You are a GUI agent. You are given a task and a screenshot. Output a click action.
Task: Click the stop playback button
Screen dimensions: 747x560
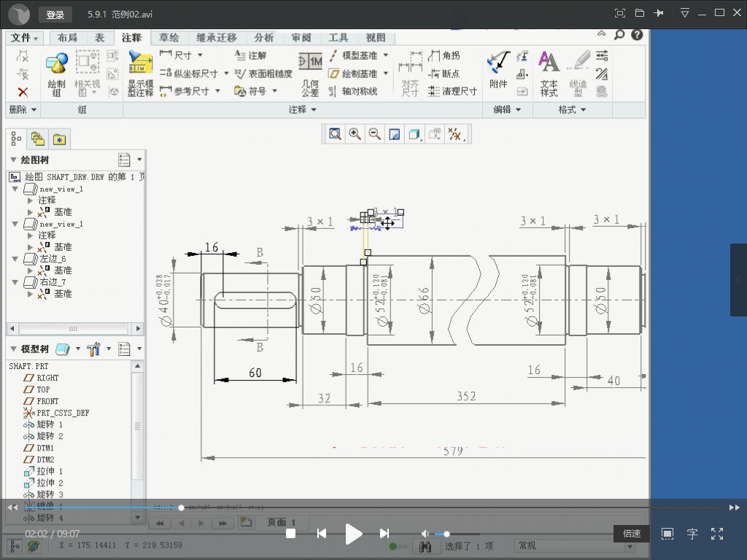pyautogui.click(x=290, y=534)
